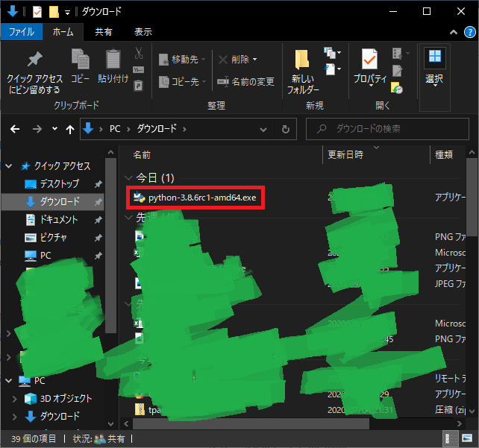Click the Delete (削除) button
Viewport: 479px width, 448px height.
point(238,59)
